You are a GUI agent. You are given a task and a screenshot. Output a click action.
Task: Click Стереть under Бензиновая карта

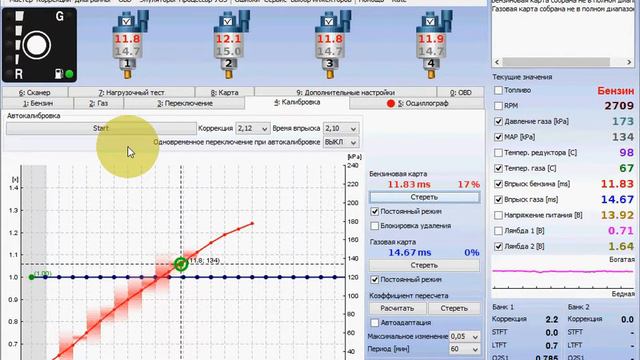tap(424, 197)
